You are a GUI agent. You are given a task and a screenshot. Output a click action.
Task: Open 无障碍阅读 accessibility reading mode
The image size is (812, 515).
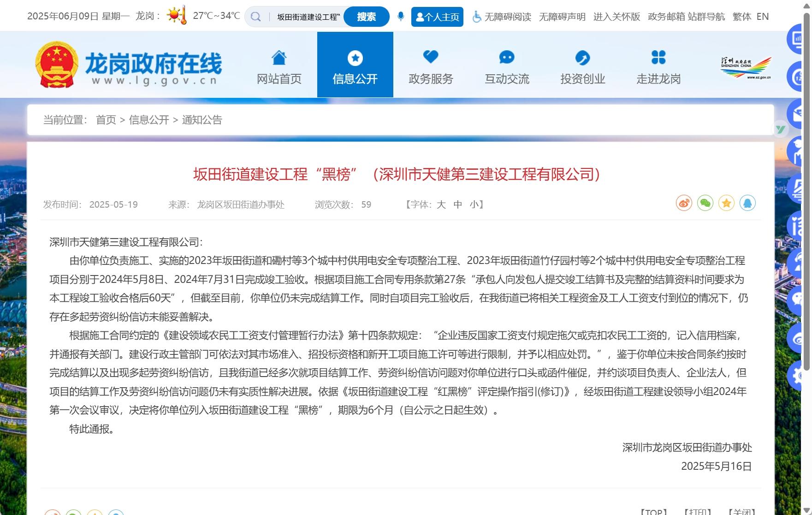508,17
